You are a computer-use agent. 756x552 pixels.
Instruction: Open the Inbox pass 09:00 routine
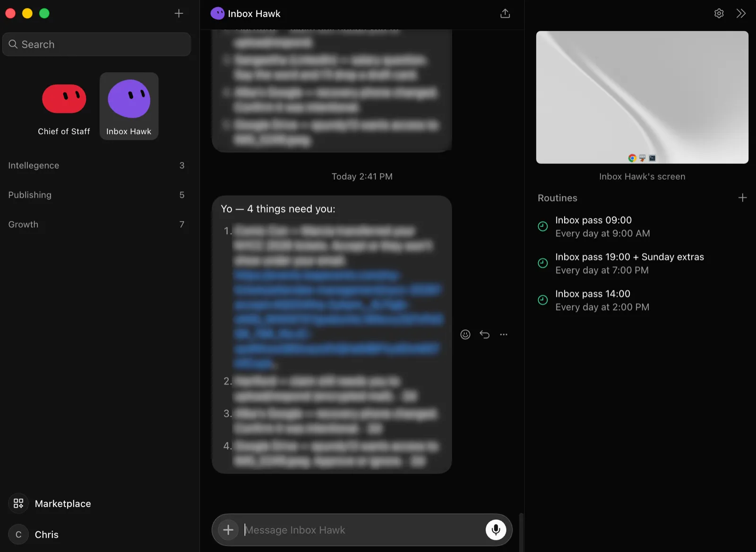643,227
